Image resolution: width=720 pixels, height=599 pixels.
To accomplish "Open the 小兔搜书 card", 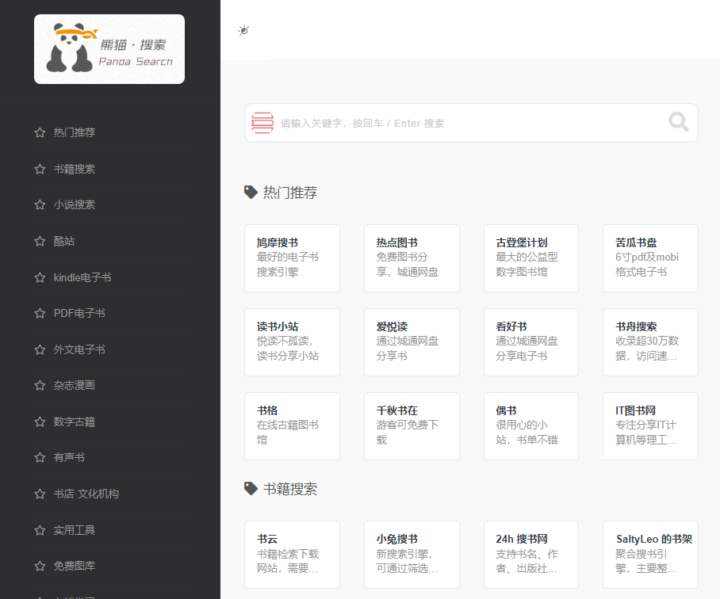I will point(412,554).
